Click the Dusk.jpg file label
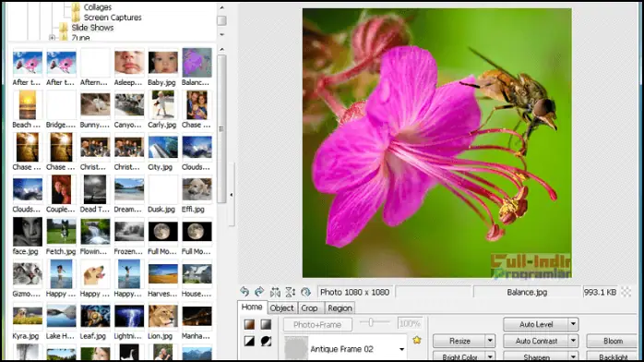This screenshot has width=644, height=362. [x=161, y=209]
